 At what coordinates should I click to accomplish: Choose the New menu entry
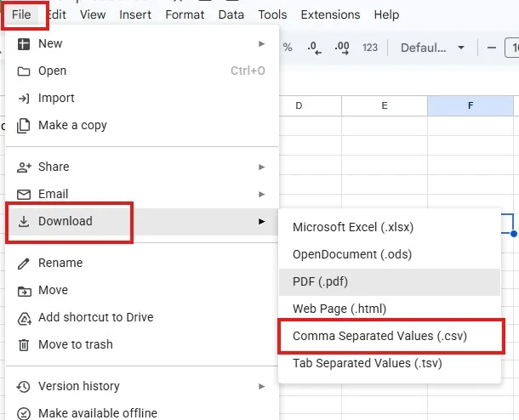142,43
